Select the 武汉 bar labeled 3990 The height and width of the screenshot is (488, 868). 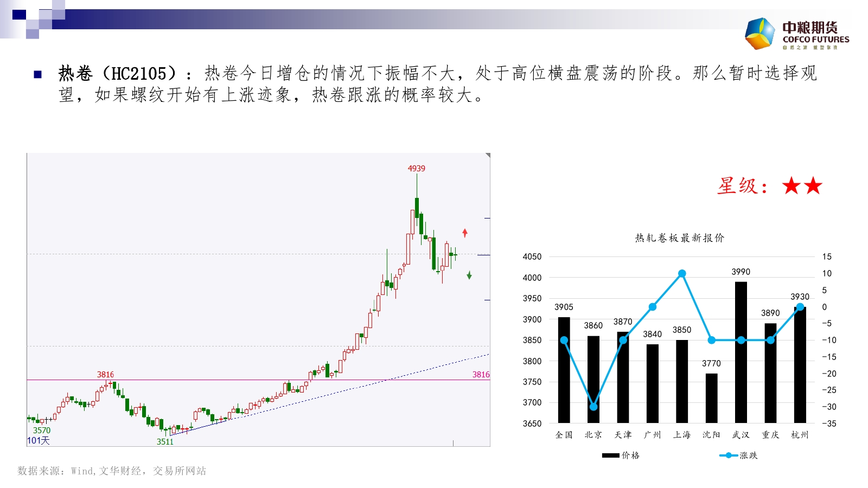click(741, 352)
